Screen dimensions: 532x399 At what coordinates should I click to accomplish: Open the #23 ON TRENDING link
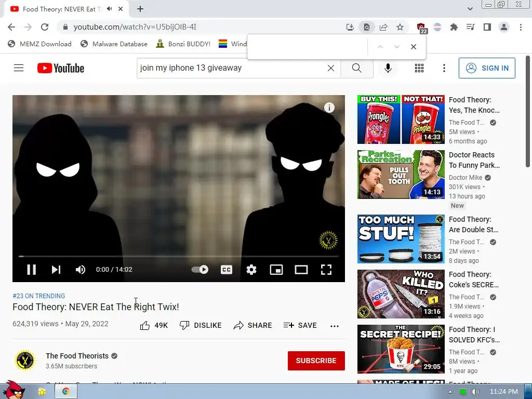[x=38, y=296]
